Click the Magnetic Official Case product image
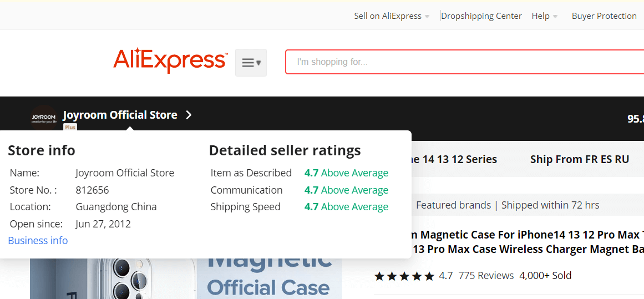Viewport: 644px width, 299px height. pos(186,278)
